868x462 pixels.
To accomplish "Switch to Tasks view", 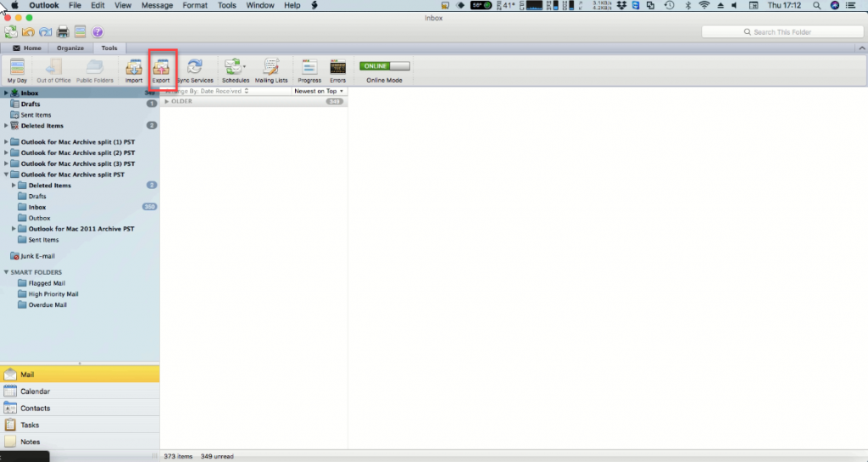I will coord(80,425).
